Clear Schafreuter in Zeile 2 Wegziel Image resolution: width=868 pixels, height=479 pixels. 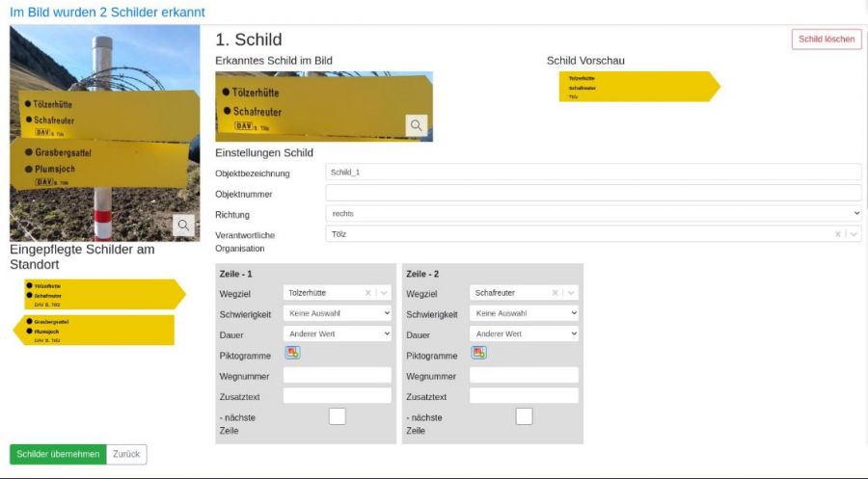click(555, 293)
